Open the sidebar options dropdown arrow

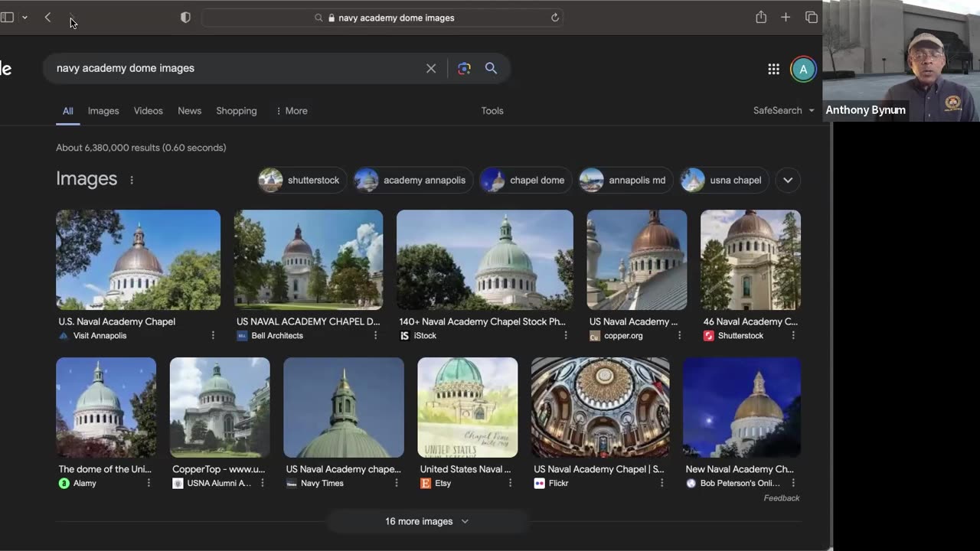pos(24,18)
